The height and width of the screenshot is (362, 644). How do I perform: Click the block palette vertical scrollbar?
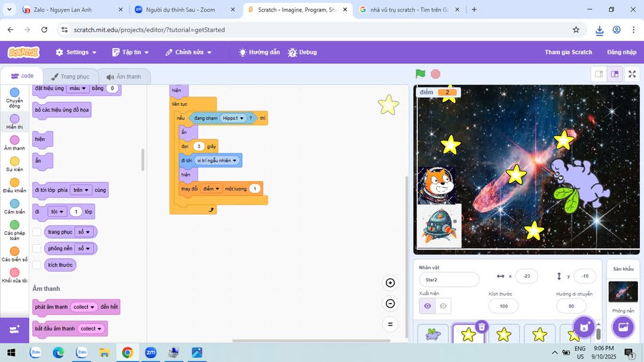click(143, 160)
